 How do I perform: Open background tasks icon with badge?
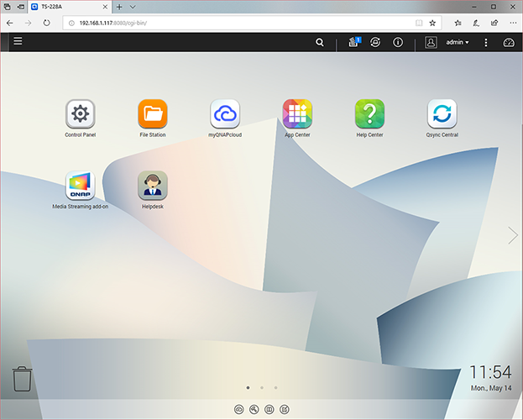pyautogui.click(x=354, y=42)
